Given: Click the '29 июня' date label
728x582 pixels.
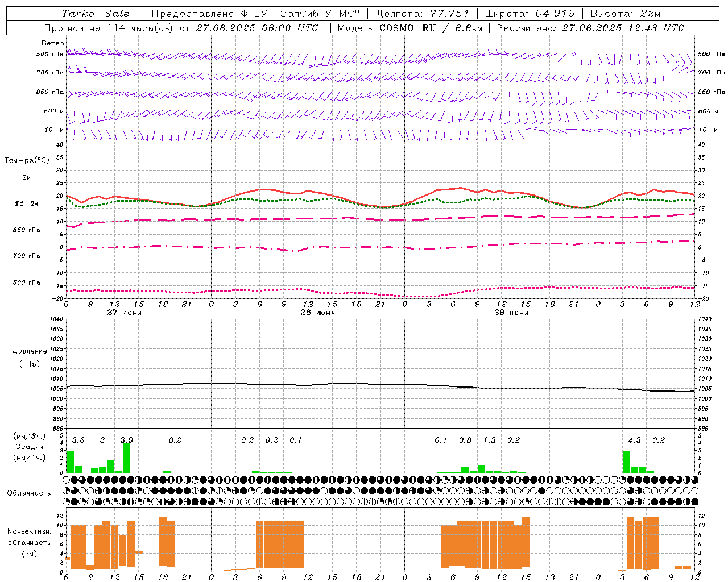Looking at the screenshot, I should [x=511, y=313].
